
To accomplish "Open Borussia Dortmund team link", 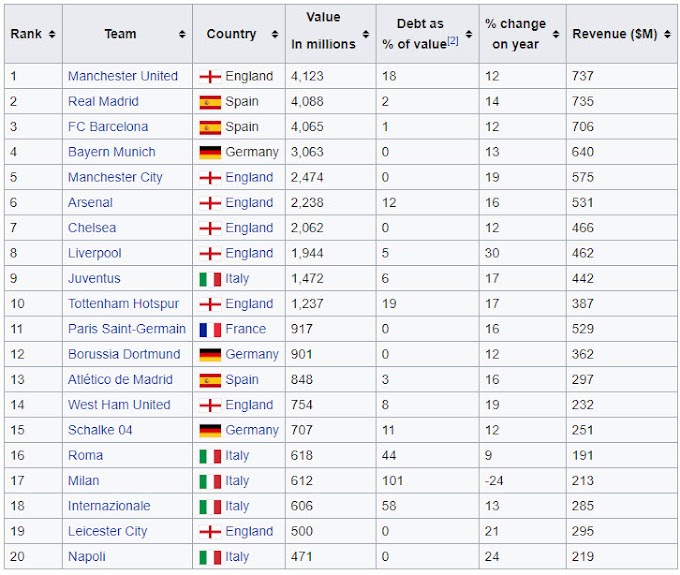I will click(124, 354).
